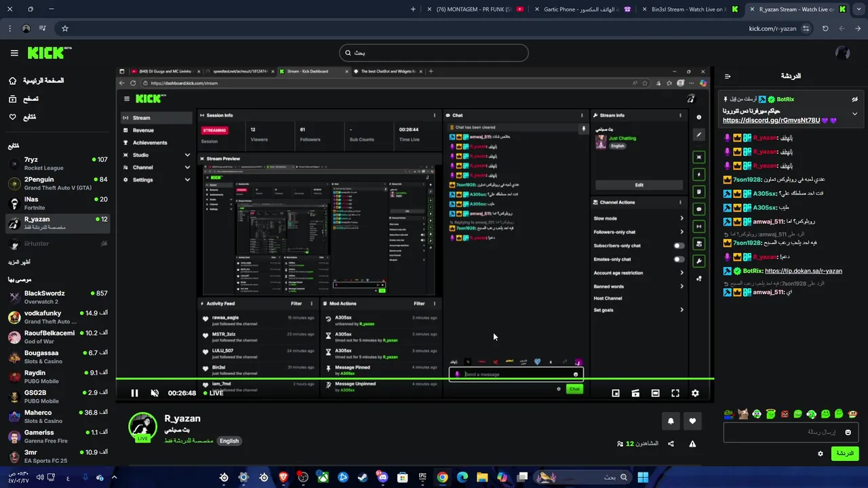The image size is (868, 488).
Task: Open recommended vodkafunky channel
Action: (58, 317)
